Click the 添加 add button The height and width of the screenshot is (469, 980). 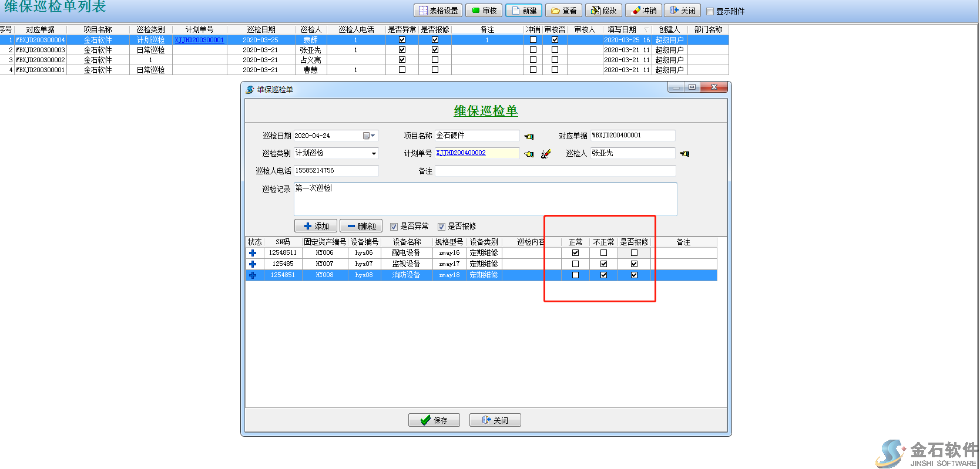pos(316,226)
